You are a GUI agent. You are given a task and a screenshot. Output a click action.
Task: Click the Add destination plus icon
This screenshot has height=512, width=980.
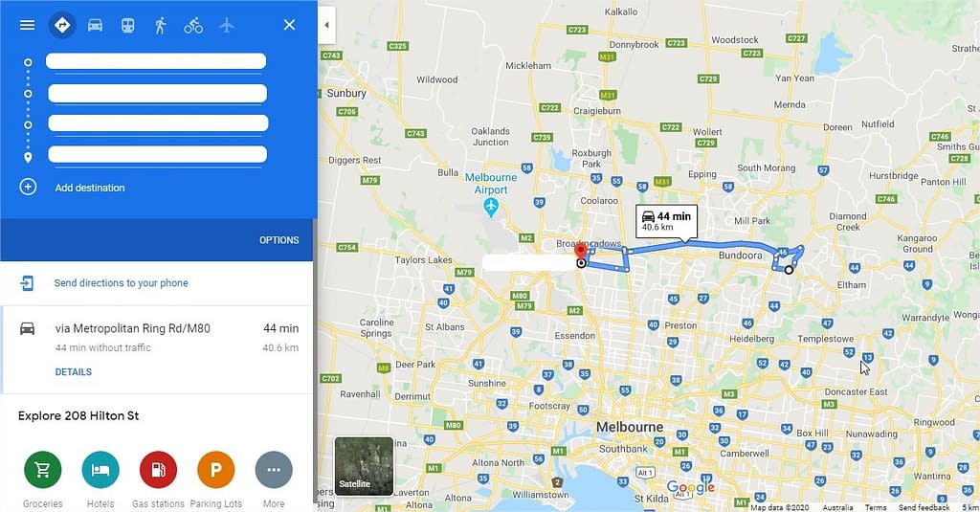[28, 187]
